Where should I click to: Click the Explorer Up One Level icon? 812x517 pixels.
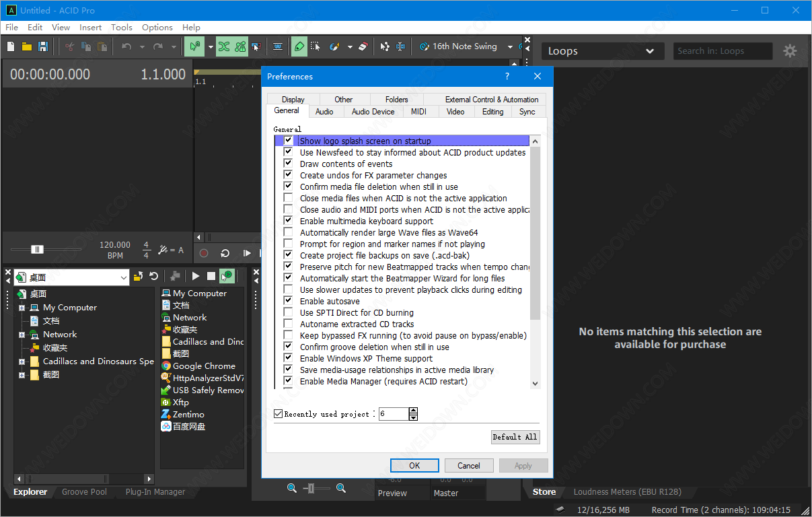coord(138,276)
